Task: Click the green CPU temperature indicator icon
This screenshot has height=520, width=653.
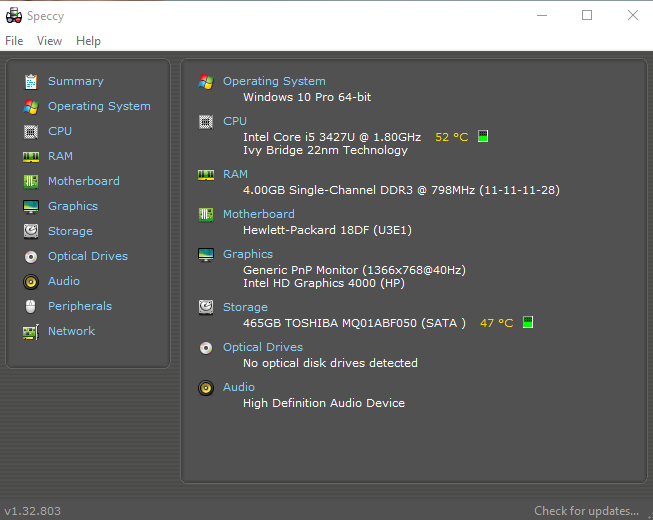Action: click(x=483, y=136)
